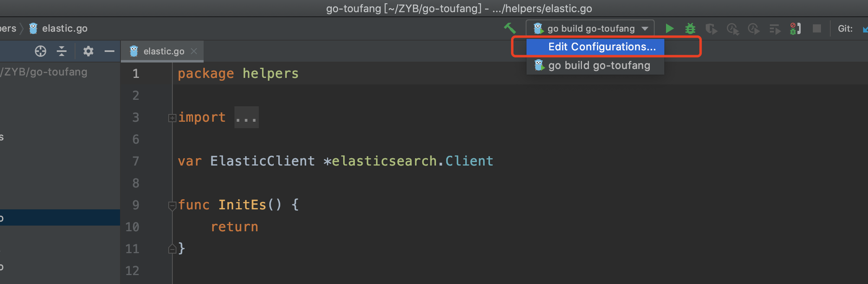Screen dimensions: 868x284
Task: Click the Run with Coverage shield icon
Action: [x=711, y=29]
